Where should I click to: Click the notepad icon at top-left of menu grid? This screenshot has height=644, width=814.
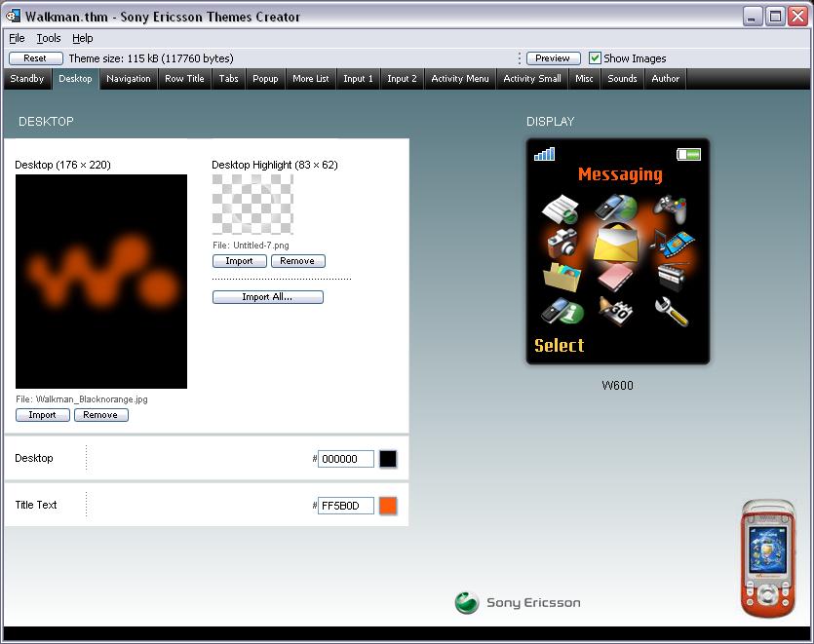[561, 209]
